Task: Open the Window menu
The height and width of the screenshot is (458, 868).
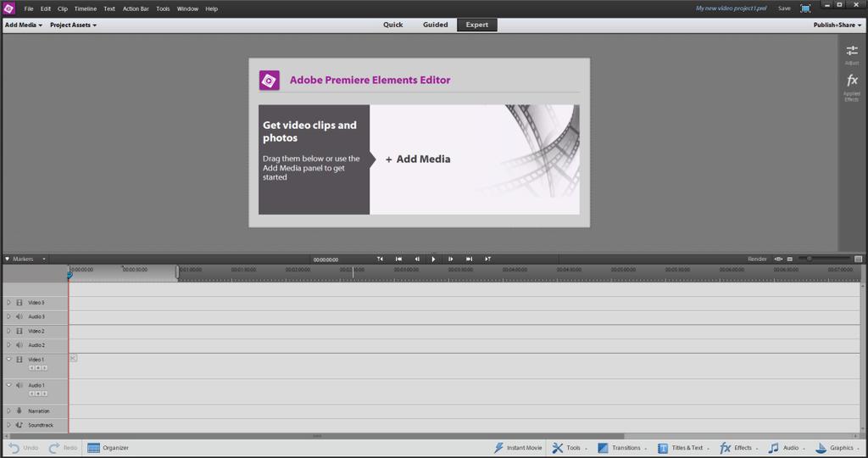Action: coord(187,8)
